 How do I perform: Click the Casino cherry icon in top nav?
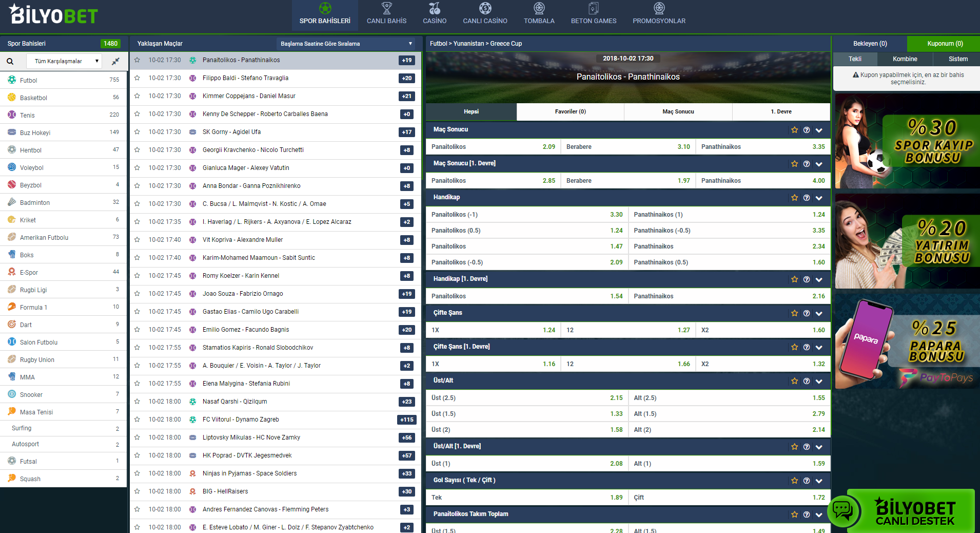pos(434,9)
